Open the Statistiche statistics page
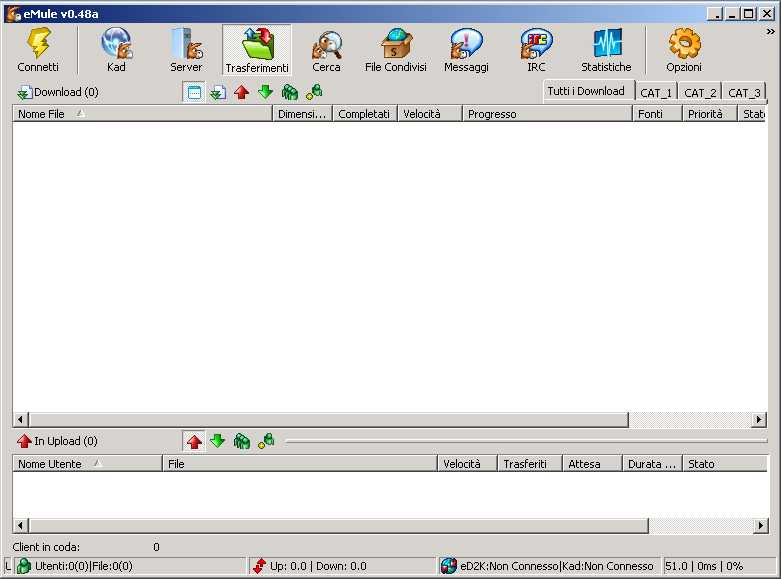Viewport: 781px width, 579px height. (x=606, y=50)
